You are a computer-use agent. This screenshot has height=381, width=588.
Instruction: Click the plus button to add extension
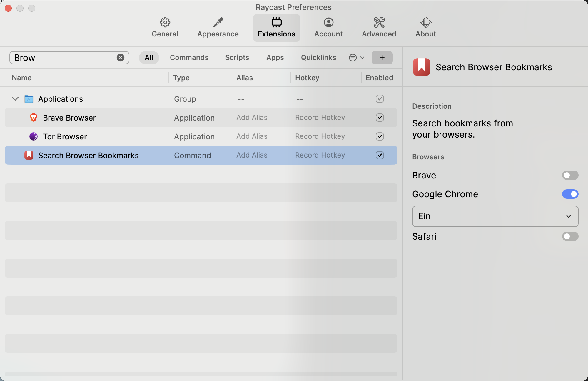382,58
